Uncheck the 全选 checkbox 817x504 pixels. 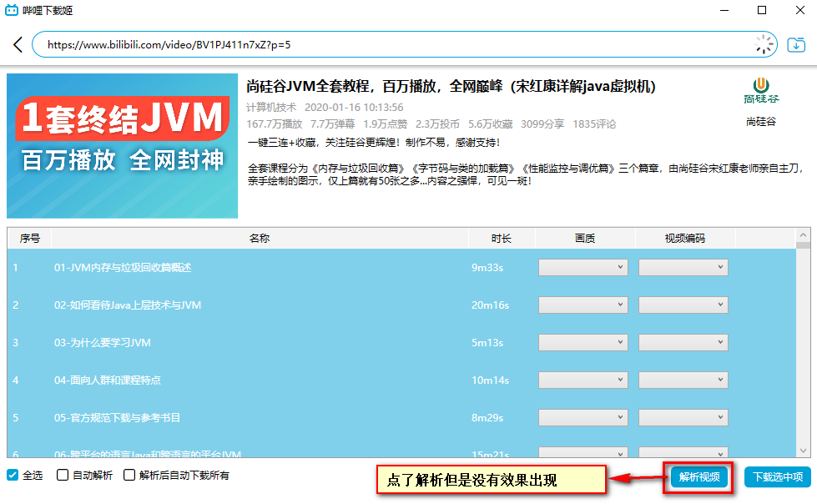point(11,476)
